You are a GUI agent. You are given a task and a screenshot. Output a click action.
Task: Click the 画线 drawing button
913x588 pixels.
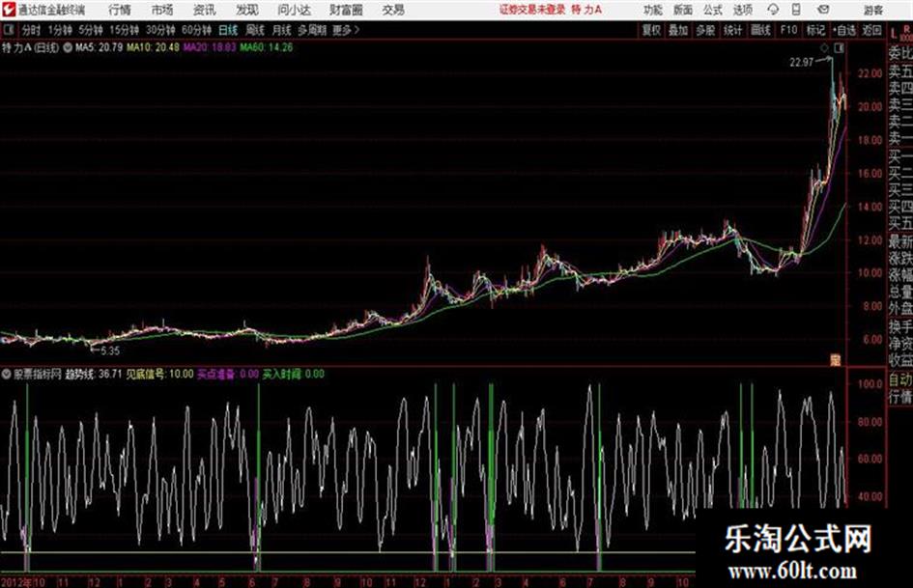760,30
